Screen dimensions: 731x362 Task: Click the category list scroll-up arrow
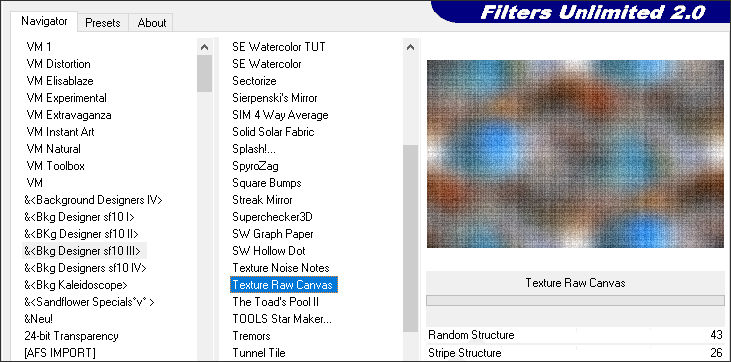[x=204, y=47]
